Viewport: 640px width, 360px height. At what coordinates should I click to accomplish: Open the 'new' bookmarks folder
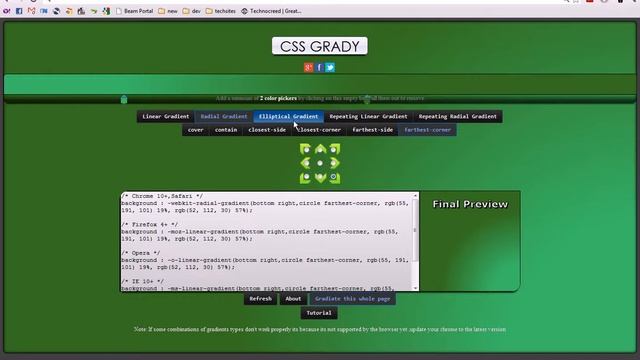pos(168,11)
